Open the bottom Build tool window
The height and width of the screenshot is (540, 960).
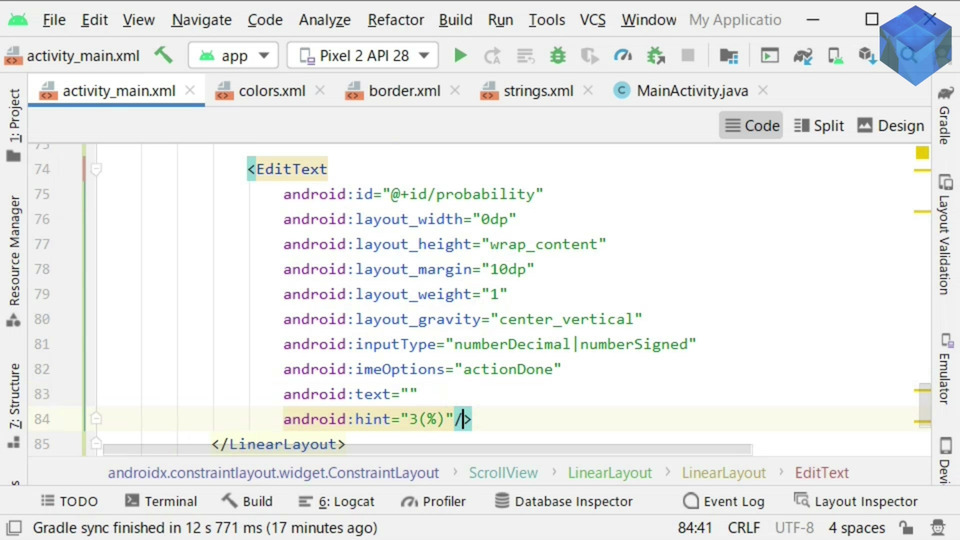pyautogui.click(x=247, y=501)
